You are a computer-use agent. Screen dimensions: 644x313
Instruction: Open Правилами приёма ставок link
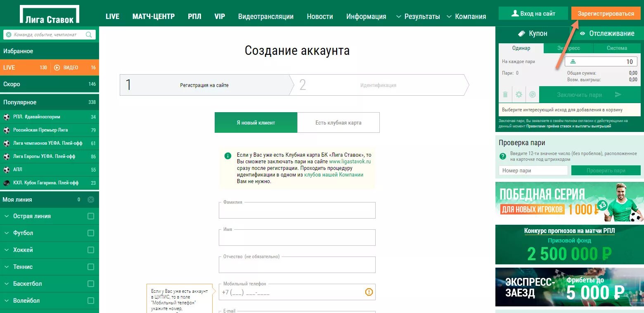pos(569,126)
